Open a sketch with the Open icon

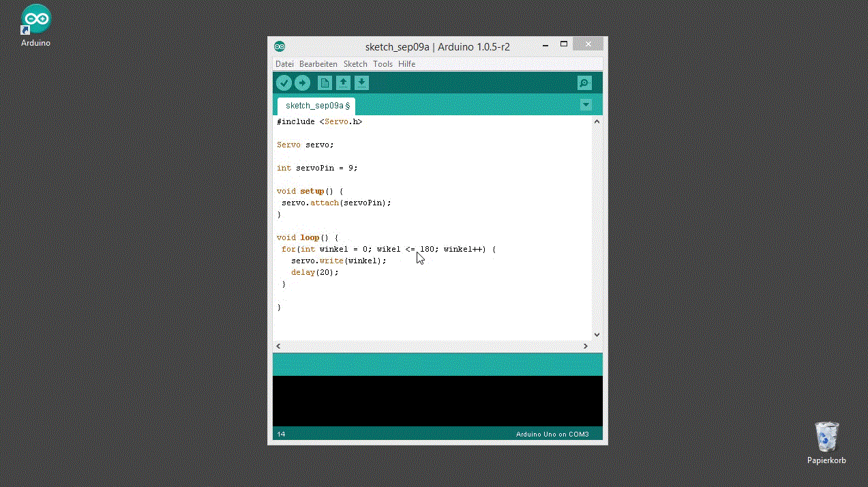pyautogui.click(x=344, y=83)
